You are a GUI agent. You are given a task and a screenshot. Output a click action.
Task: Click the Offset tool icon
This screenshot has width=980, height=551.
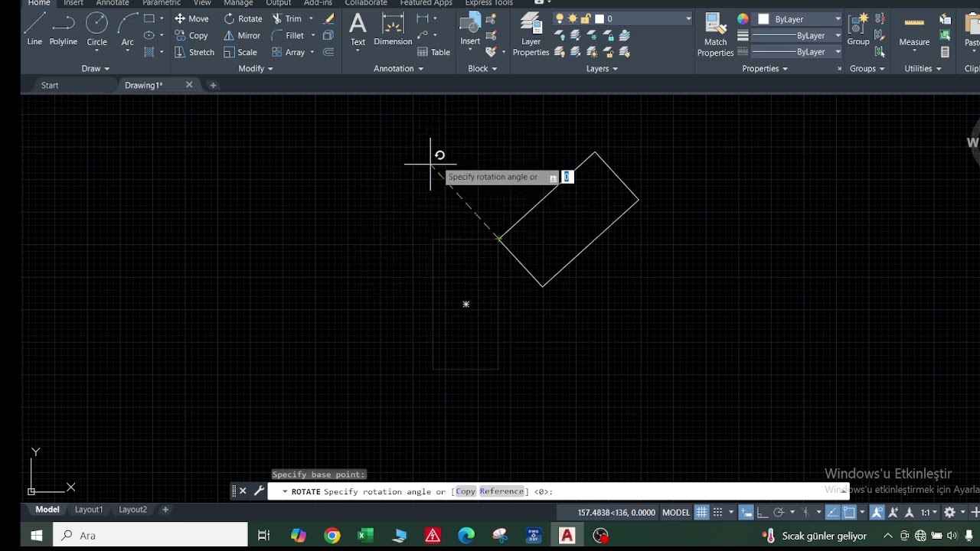pos(328,52)
